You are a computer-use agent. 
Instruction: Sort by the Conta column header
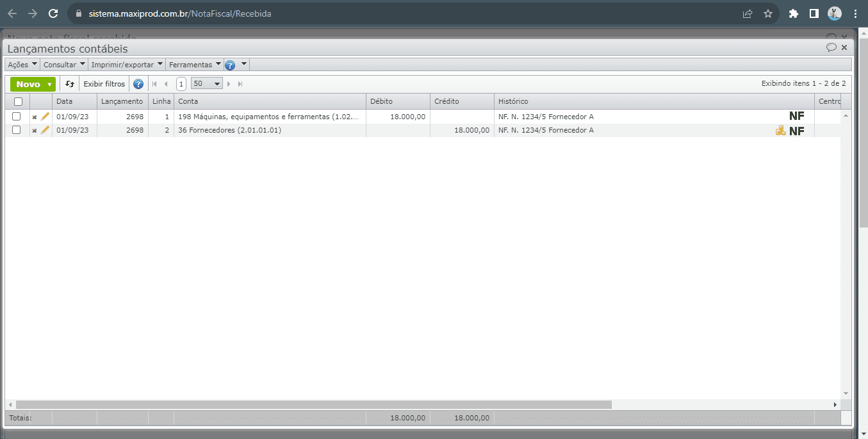pos(270,101)
